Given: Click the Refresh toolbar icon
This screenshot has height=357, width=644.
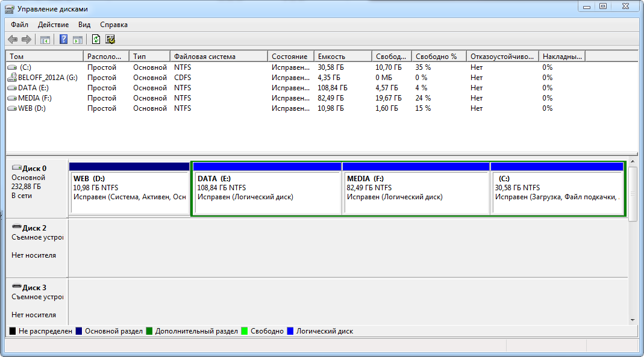Looking at the screenshot, I should point(96,39).
